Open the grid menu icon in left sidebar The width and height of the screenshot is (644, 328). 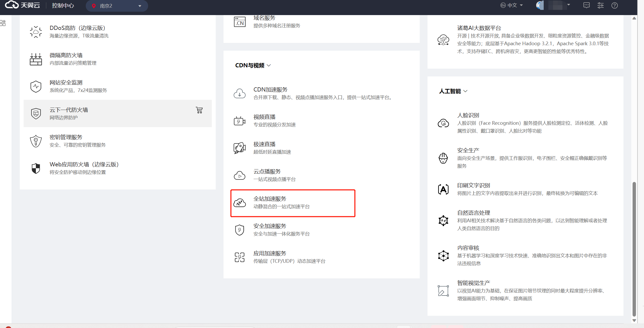[x=3, y=23]
